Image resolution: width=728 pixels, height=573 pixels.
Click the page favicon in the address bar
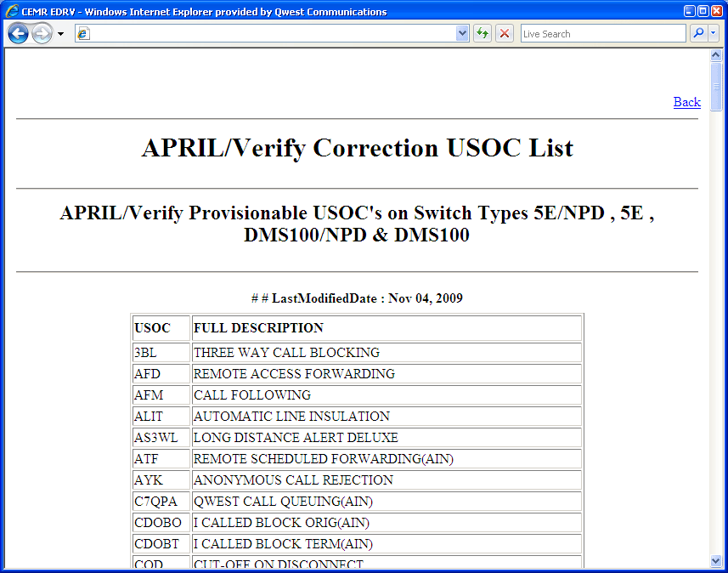click(82, 33)
